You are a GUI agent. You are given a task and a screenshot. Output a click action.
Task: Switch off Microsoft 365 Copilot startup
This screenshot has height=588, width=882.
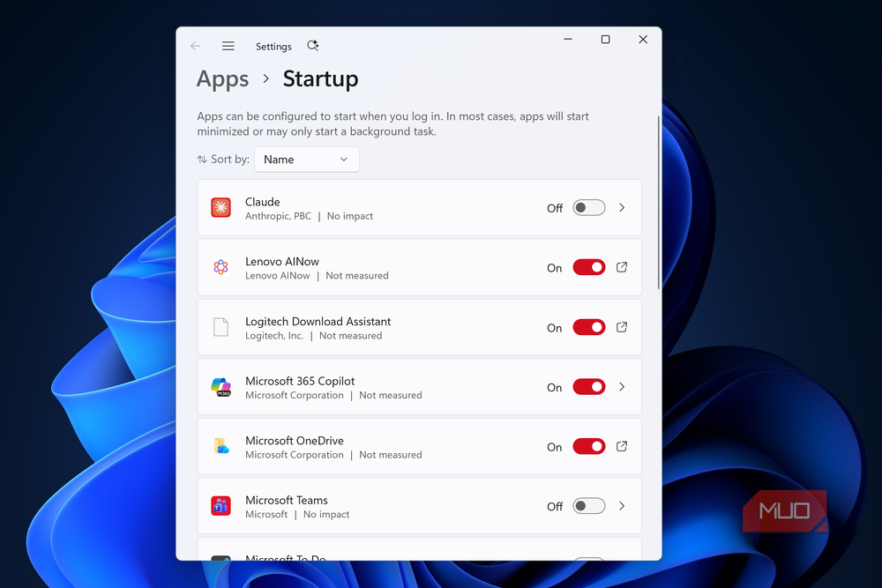[589, 387]
